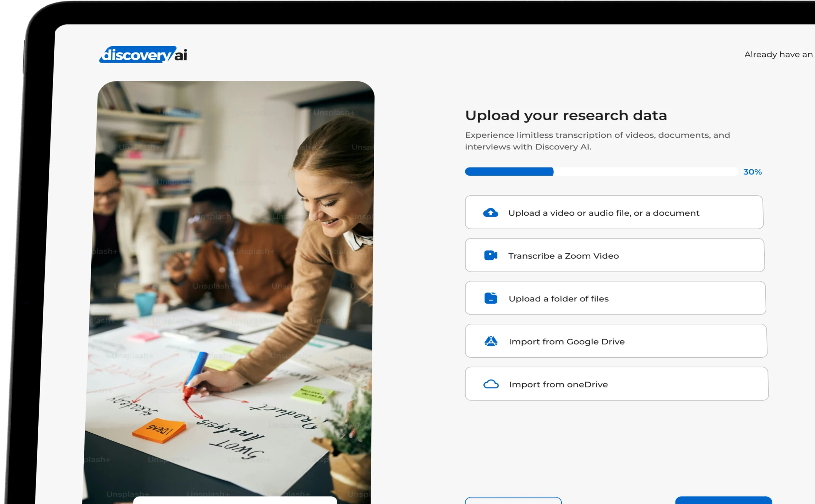Click the 'Experience limitless transcription' description text
The width and height of the screenshot is (815, 504).
tap(597, 141)
